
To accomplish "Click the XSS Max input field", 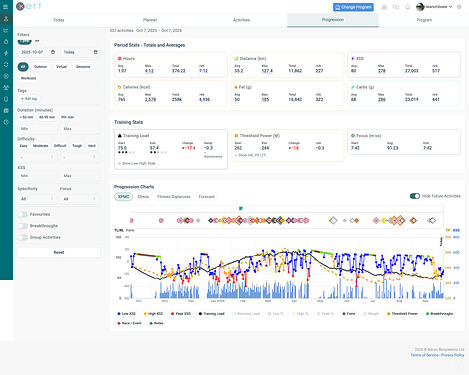I will [80, 176].
